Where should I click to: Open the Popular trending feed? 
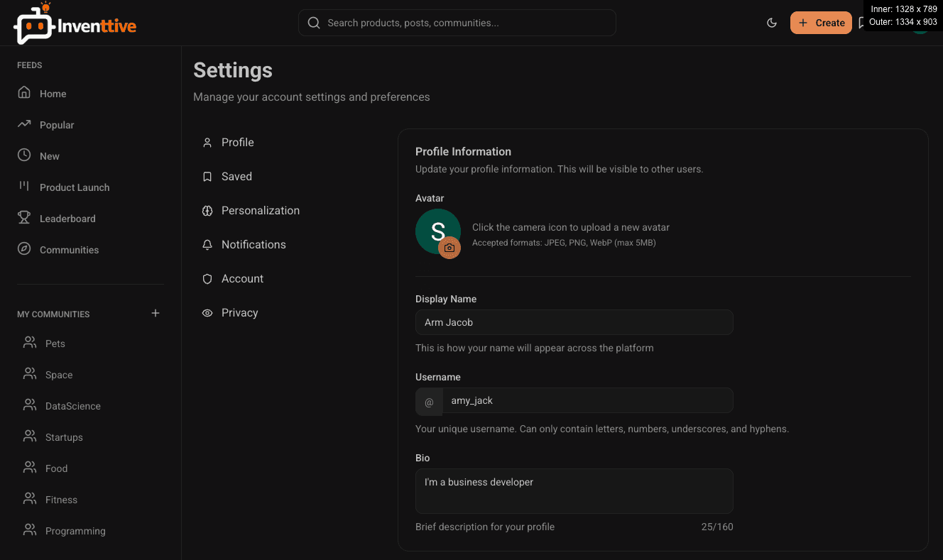click(x=56, y=125)
